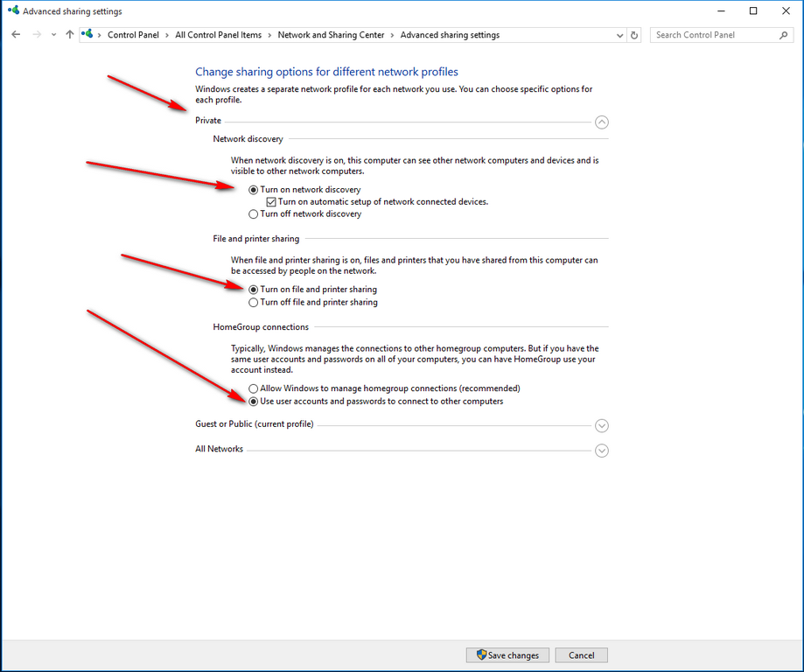Screen dimensions: 804x672
Task: Click the Advanced sharing settings breadcrumb
Action: tap(450, 35)
